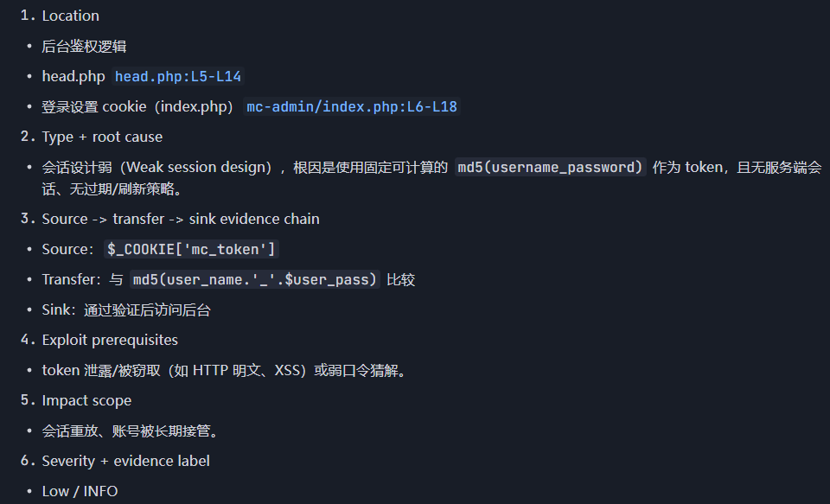Click the 后台鉴权逻辑 bullet text

coord(85,47)
